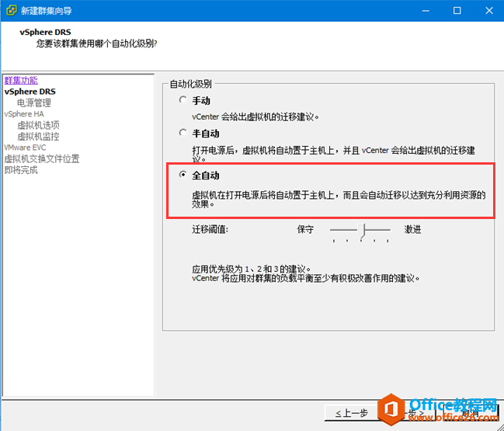Minimize the 新建群集向导 window
This screenshot has height=431, width=504.
[x=426, y=11]
